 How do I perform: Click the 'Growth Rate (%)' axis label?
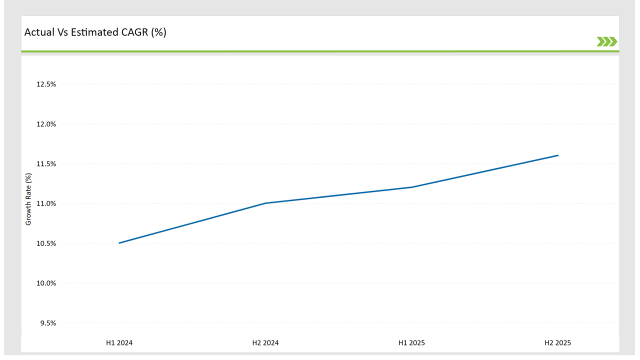[x=28, y=199]
